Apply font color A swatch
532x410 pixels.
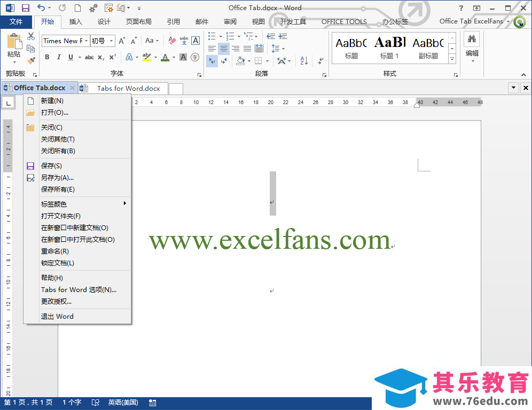(x=165, y=57)
